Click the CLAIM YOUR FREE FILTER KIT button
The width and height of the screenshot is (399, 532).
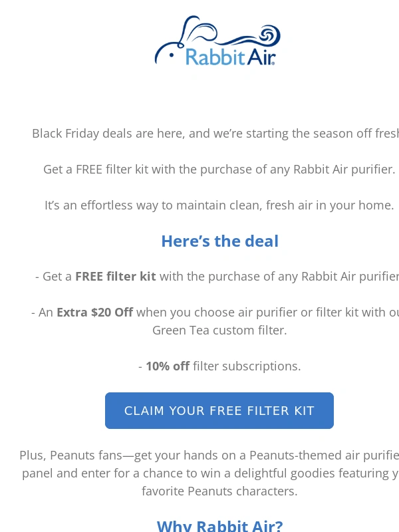[x=219, y=410]
